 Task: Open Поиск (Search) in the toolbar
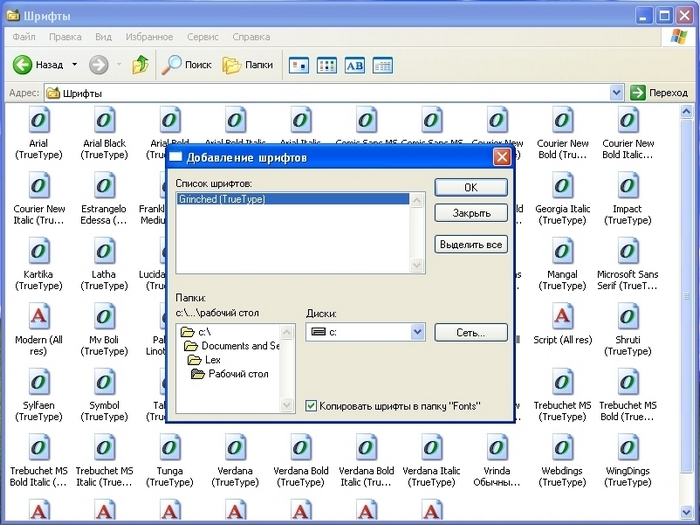187,65
